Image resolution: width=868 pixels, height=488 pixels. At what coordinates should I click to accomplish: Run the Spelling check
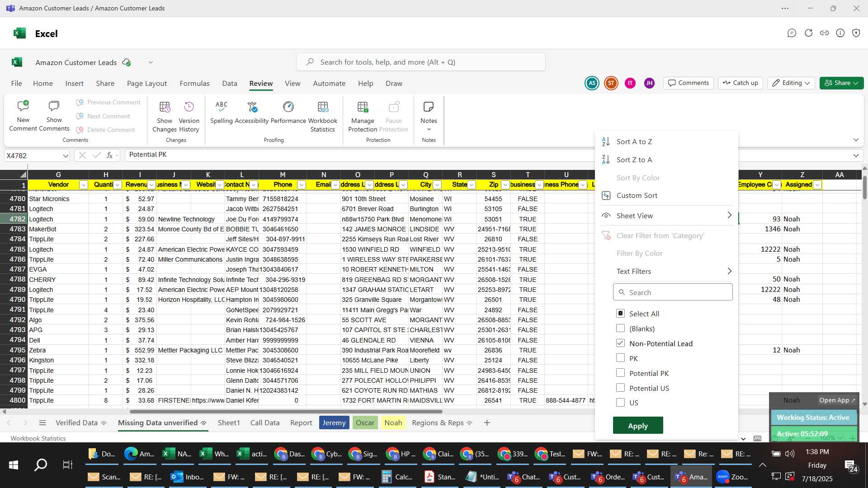pos(222,112)
